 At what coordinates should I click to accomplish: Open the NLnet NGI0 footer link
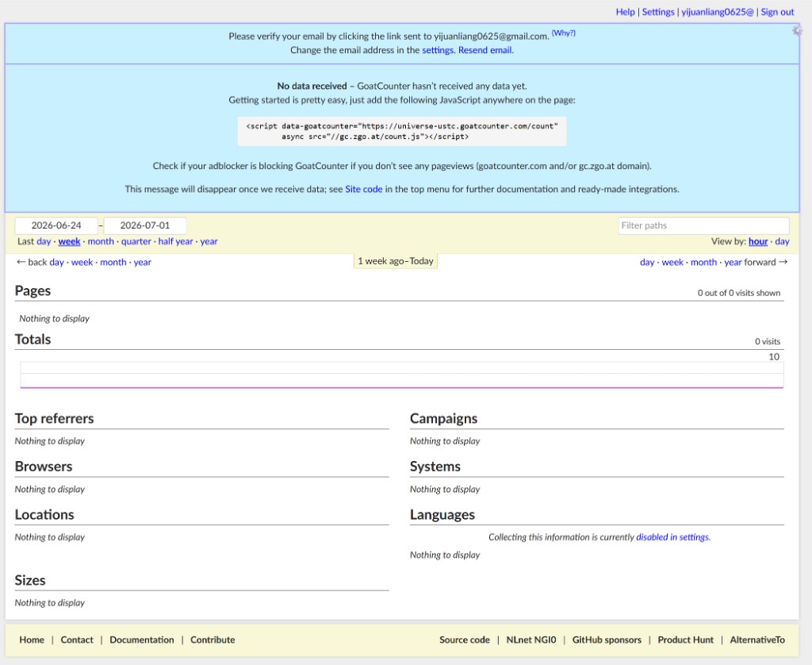pyautogui.click(x=530, y=640)
